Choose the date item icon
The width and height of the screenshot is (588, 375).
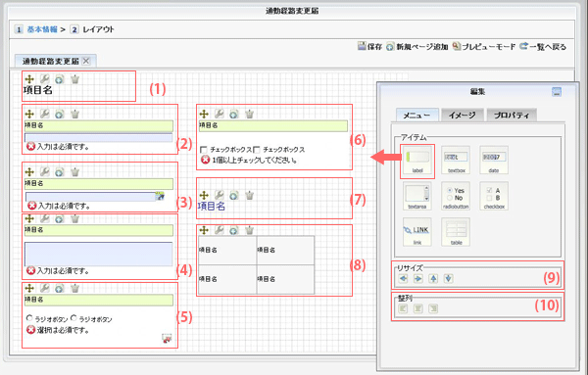click(494, 160)
